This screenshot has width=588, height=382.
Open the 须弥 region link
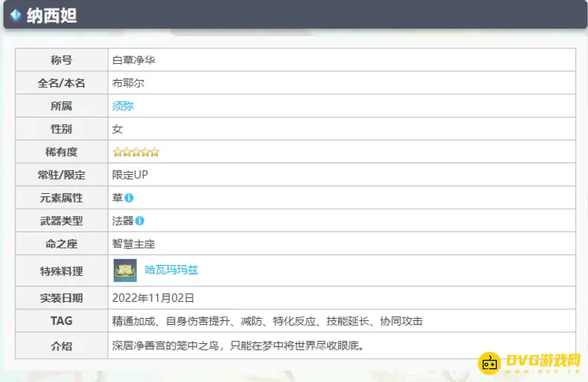pos(123,106)
